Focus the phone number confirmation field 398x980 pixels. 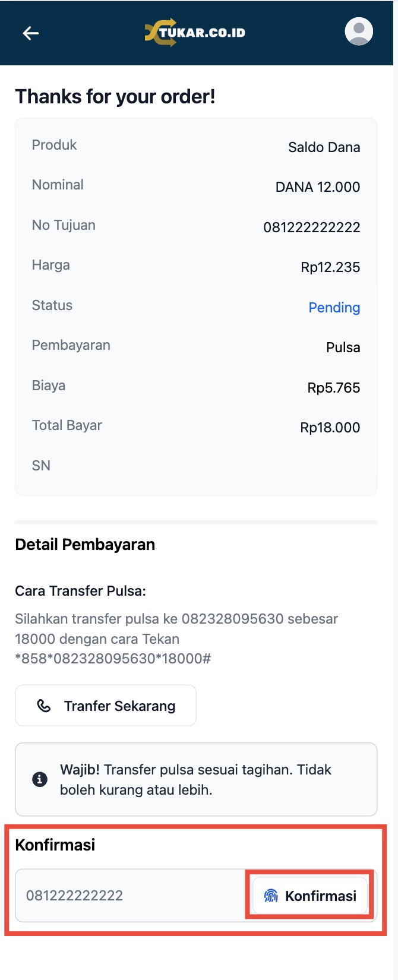pyautogui.click(x=131, y=896)
